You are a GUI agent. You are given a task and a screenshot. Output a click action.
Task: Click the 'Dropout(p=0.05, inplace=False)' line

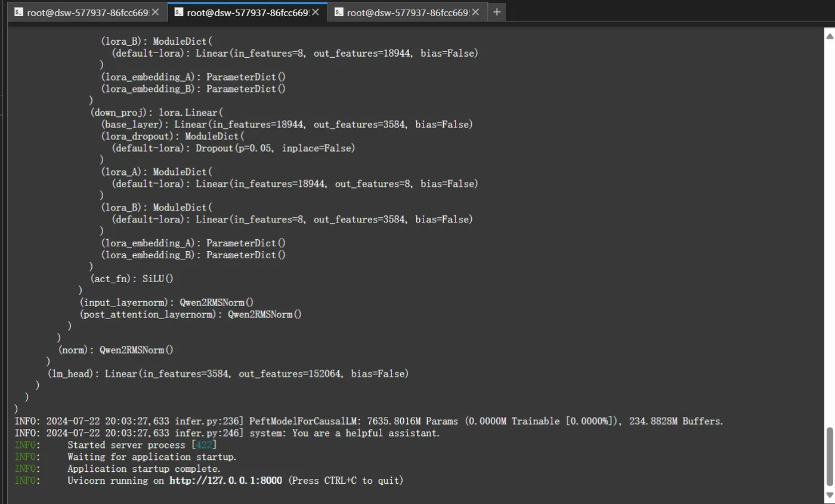233,149
